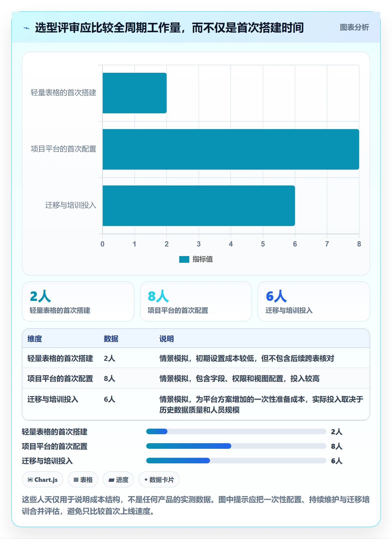The image size is (392, 539).
Task: Click the 项目平台的首次配置 progress bar
Action: [x=236, y=446]
